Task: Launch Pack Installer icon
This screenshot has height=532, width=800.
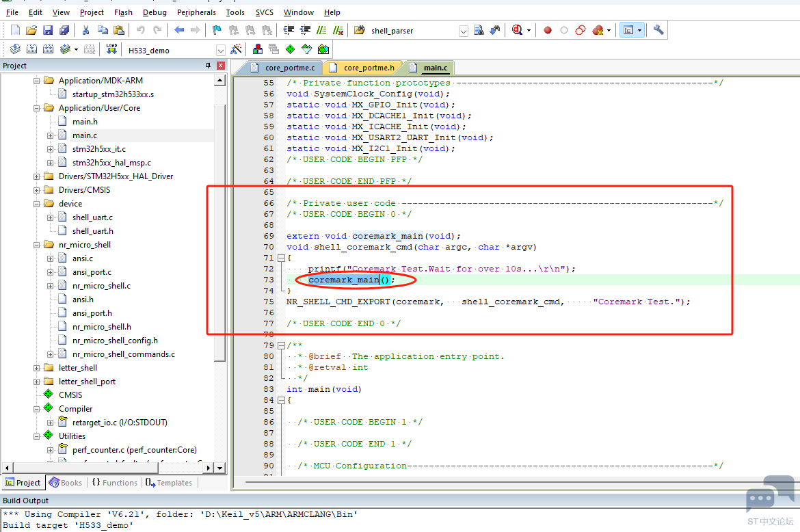Action: (x=323, y=49)
